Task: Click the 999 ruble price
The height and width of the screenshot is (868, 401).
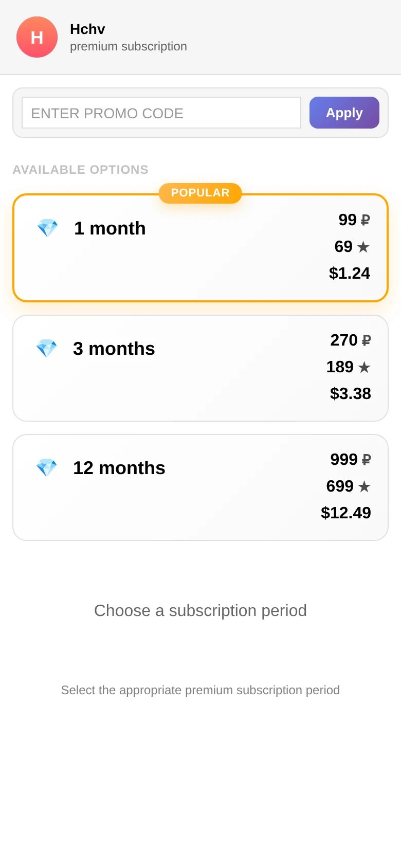Action: pyautogui.click(x=351, y=459)
